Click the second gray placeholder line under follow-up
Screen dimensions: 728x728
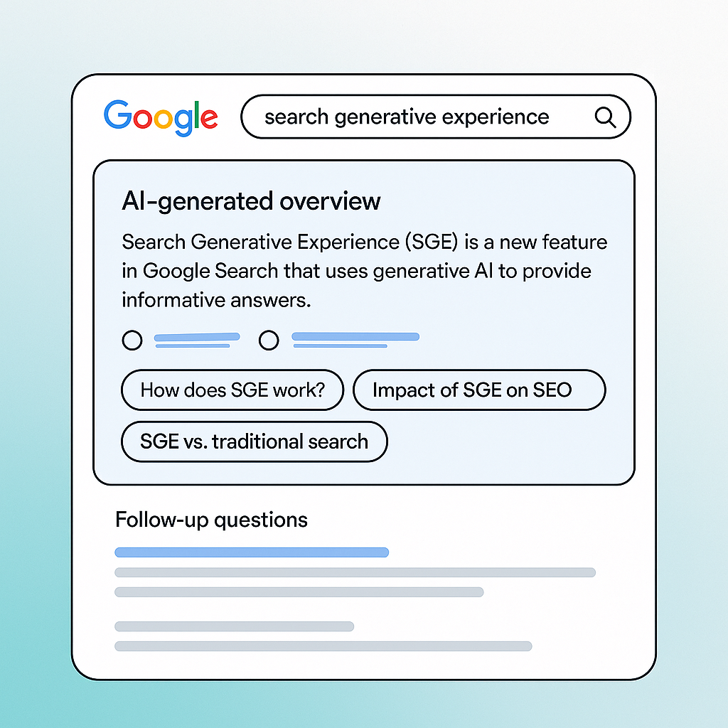coord(299,592)
